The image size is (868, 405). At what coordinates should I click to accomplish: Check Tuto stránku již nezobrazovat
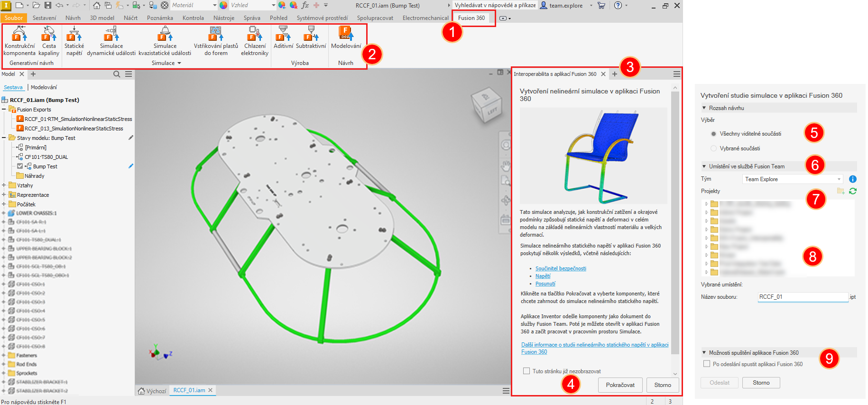pos(526,371)
